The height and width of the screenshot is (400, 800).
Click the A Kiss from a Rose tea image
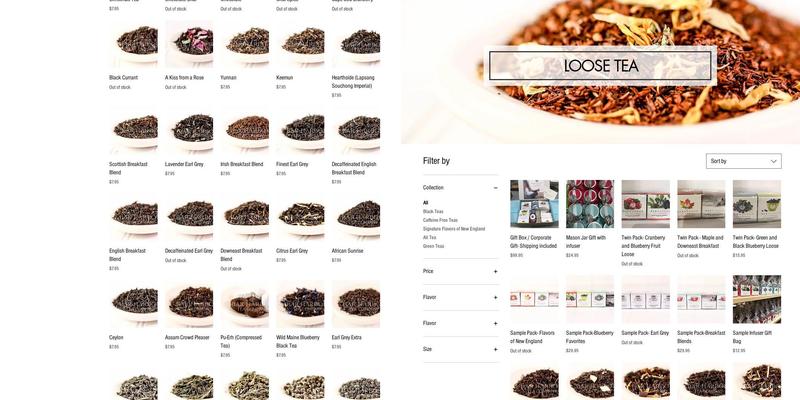[189, 45]
